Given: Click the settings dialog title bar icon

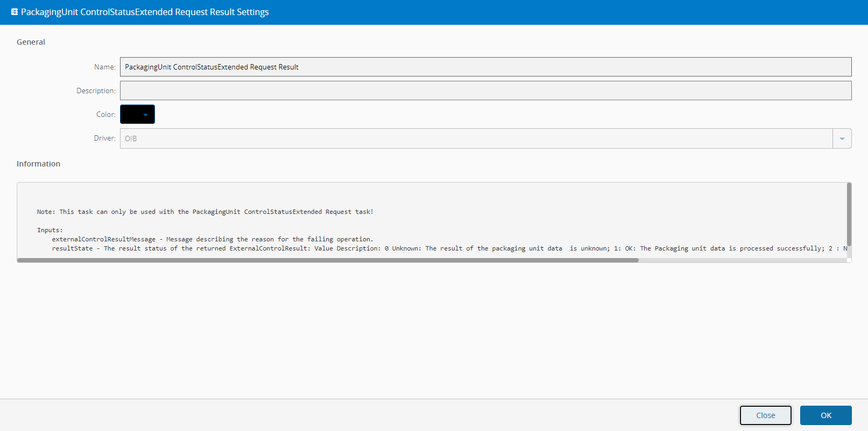Looking at the screenshot, I should [15, 12].
